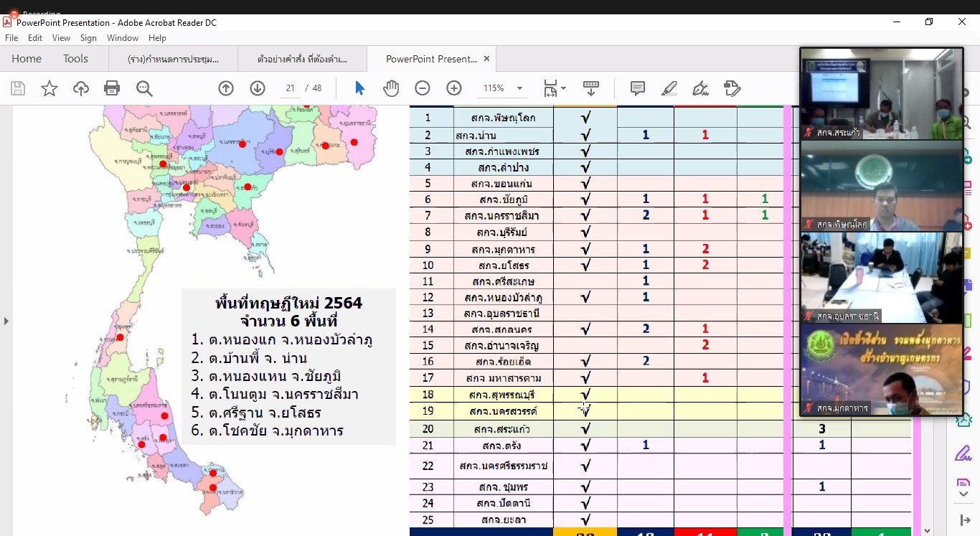Activate the hand pan tool
The height and width of the screenshot is (536, 980).
pos(391,88)
